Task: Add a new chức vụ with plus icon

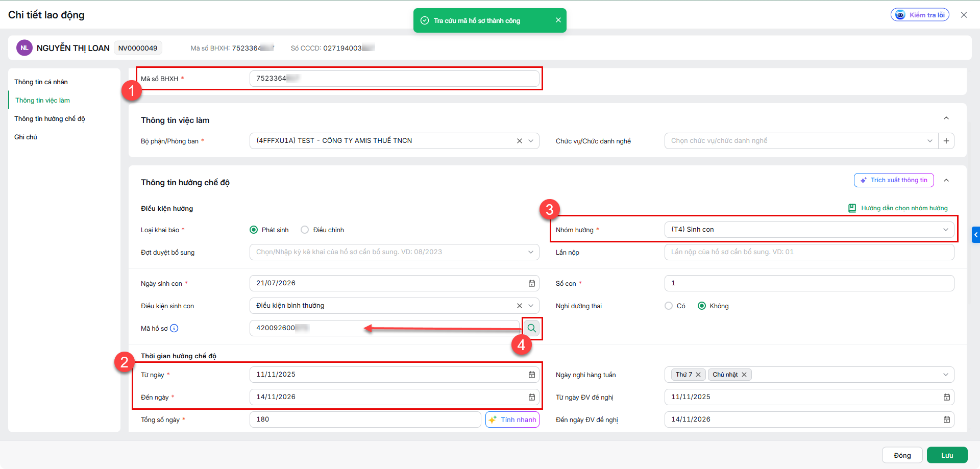Action: [x=946, y=141]
